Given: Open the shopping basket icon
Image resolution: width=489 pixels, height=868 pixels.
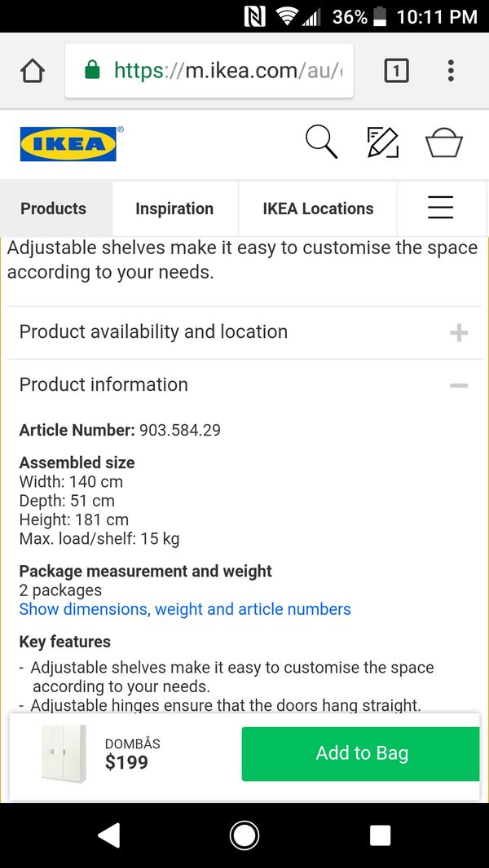Looking at the screenshot, I should (443, 142).
